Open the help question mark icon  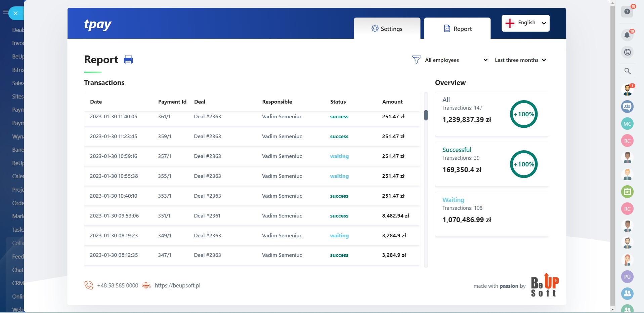click(627, 12)
